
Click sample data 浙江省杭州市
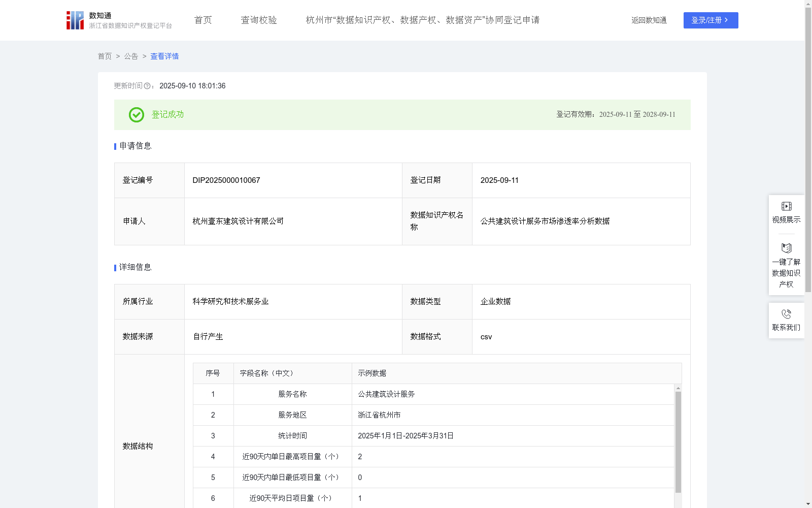[x=379, y=415]
